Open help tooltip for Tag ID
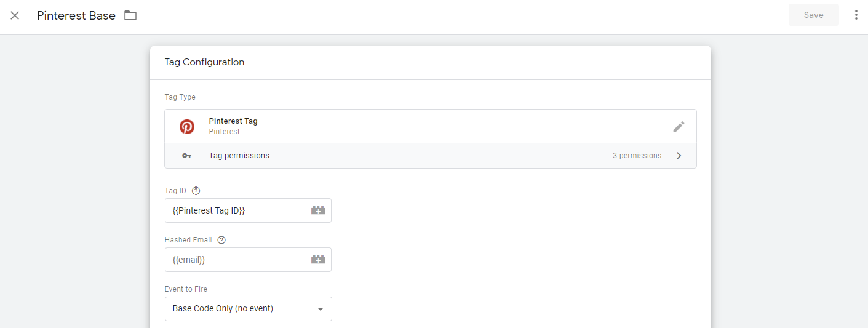This screenshot has width=868, height=328. pos(196,191)
